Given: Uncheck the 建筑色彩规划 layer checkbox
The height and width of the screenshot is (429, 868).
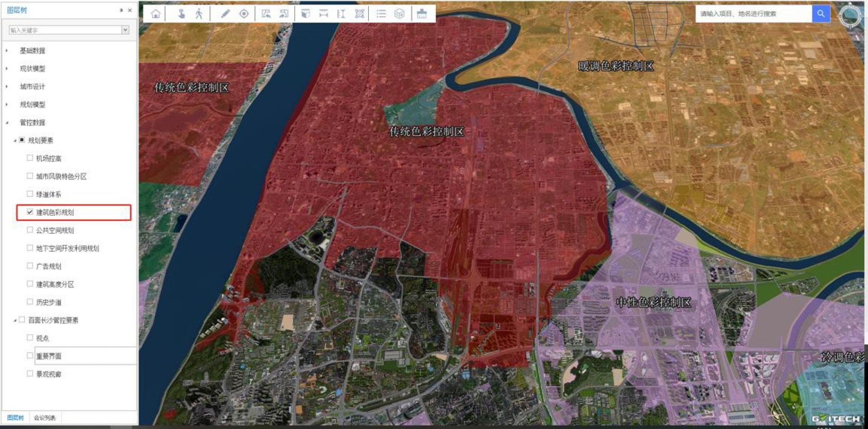Looking at the screenshot, I should click(30, 212).
